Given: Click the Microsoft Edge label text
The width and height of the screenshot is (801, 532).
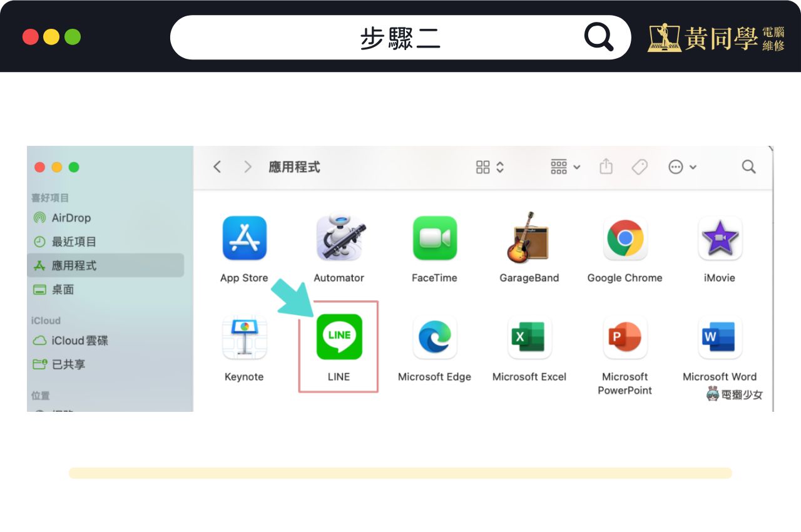Looking at the screenshot, I should 434,377.
